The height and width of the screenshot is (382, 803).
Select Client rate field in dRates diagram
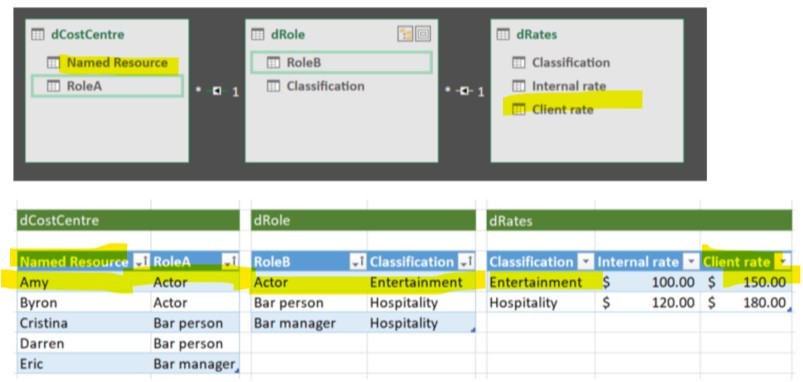(x=562, y=110)
